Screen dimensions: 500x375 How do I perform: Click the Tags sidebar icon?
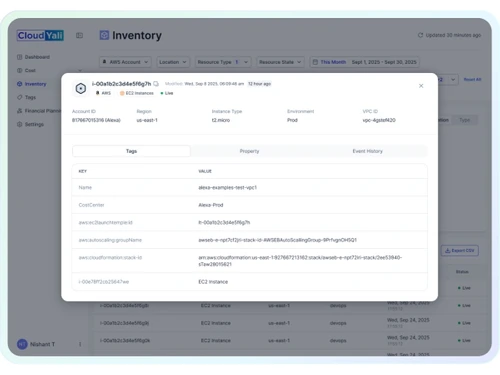point(19,97)
